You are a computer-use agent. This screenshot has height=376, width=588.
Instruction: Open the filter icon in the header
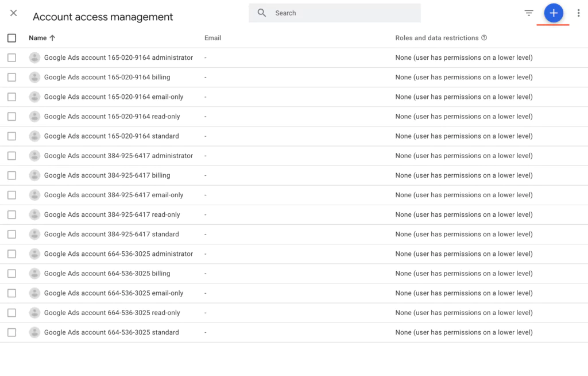529,13
